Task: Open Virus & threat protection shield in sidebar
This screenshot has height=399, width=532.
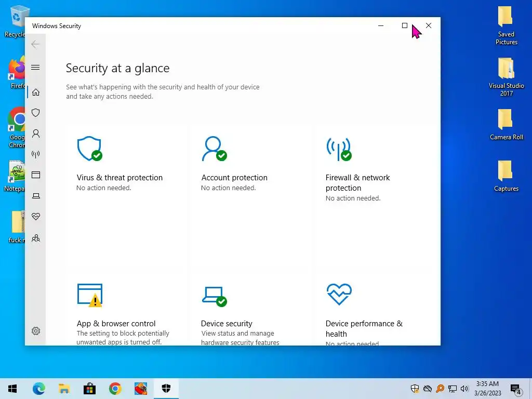Action: [x=36, y=113]
